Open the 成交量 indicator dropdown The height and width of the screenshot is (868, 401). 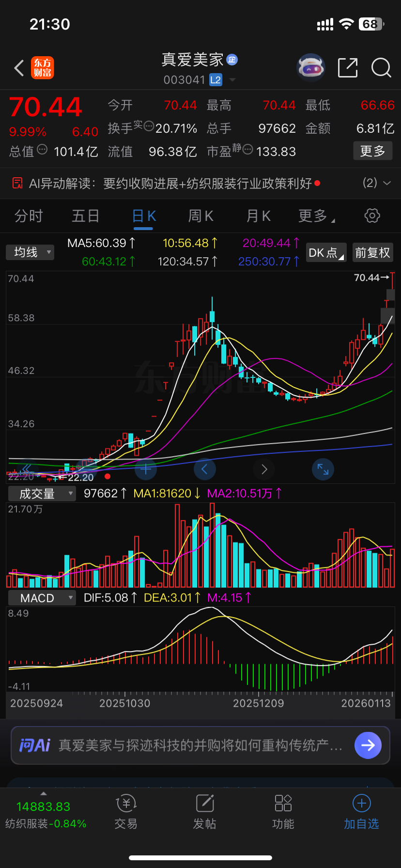[x=42, y=494]
